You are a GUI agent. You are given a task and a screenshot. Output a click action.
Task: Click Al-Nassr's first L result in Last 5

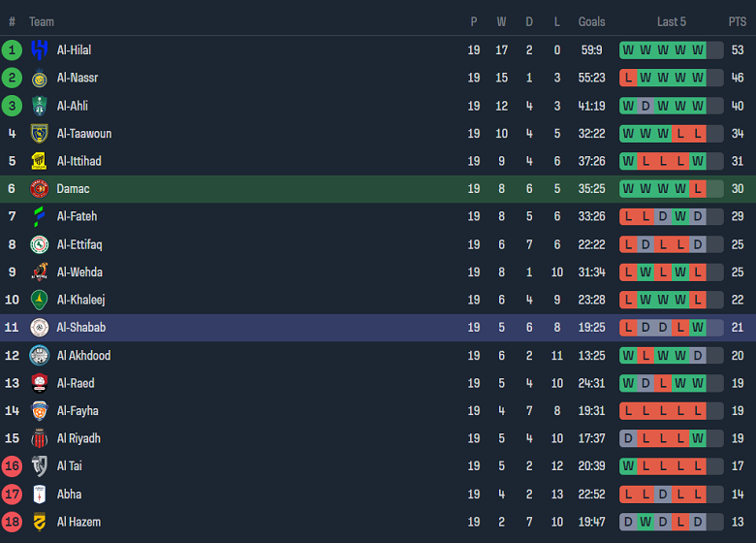(x=629, y=78)
